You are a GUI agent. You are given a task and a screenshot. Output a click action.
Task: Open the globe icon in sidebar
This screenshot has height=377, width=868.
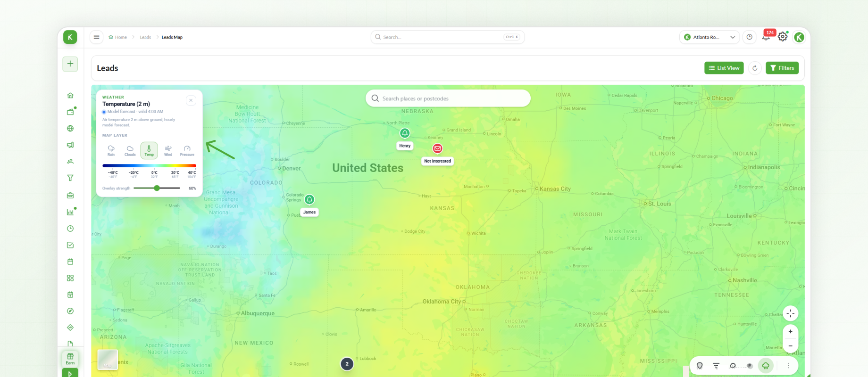(70, 128)
